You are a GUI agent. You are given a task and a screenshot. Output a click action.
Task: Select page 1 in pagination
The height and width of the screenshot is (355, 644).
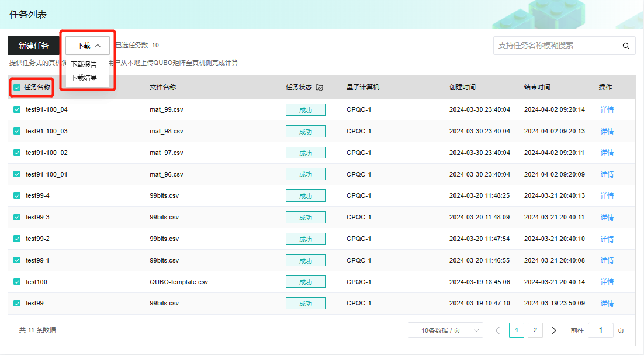click(x=516, y=330)
